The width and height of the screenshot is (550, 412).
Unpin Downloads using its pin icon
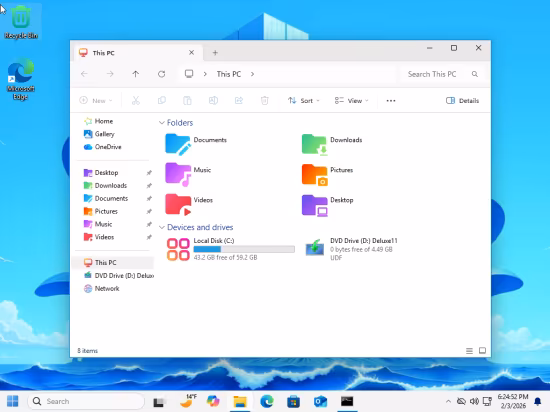[x=149, y=185]
